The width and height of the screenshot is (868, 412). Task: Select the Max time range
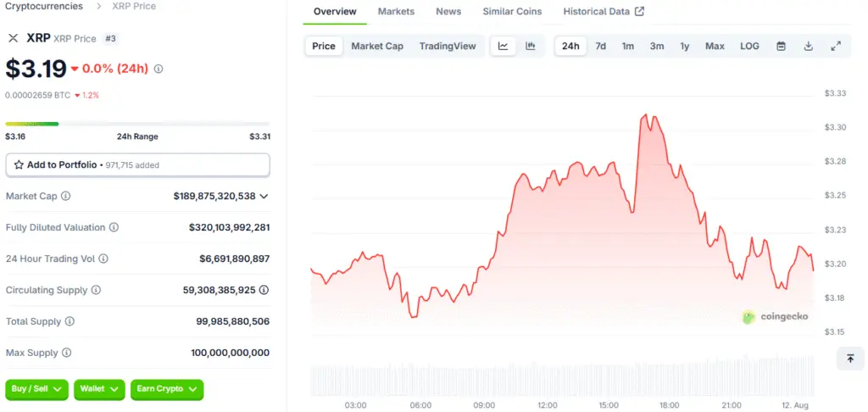(715, 47)
